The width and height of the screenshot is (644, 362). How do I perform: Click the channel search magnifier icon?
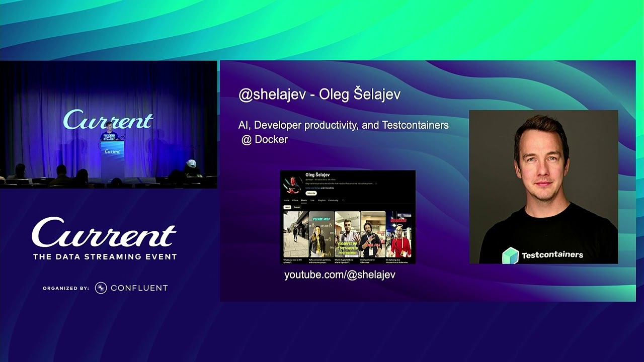(x=343, y=201)
